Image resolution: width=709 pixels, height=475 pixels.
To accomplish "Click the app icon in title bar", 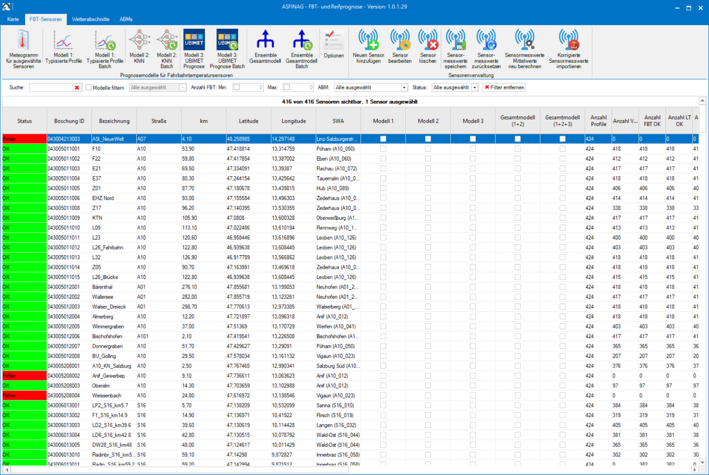I will tap(6, 7).
